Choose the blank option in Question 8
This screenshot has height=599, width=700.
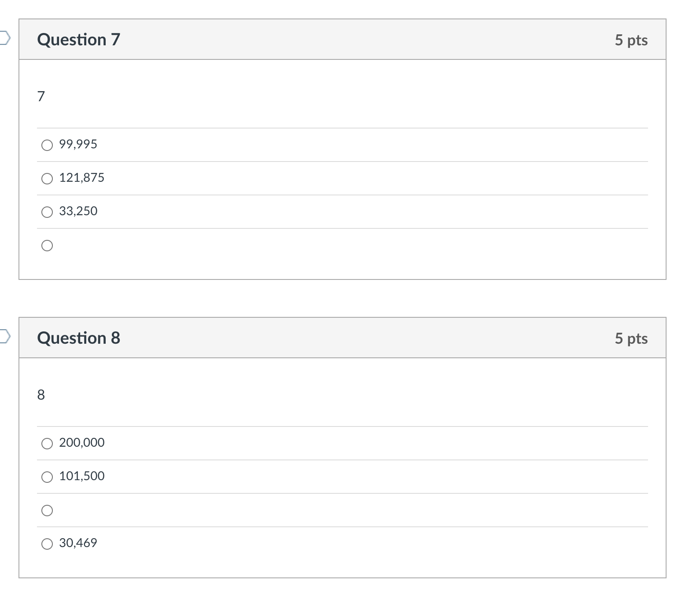pos(47,511)
